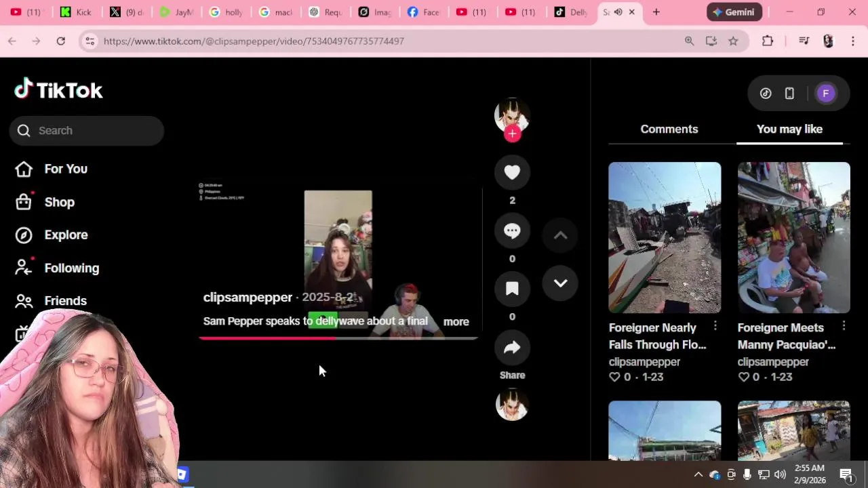Image resolution: width=868 pixels, height=488 pixels.
Task: Open Chrome profile avatar
Action: coord(828,41)
